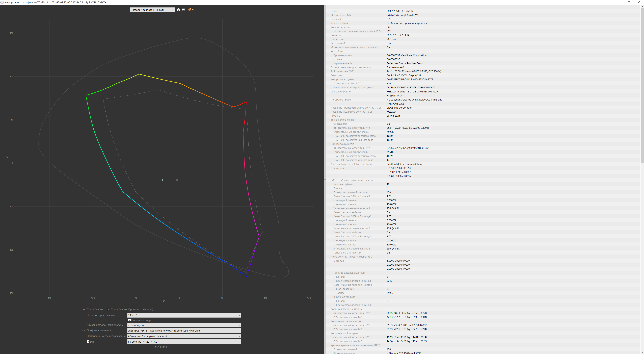
Task: Click the help question mark icon
Action: point(178,10)
